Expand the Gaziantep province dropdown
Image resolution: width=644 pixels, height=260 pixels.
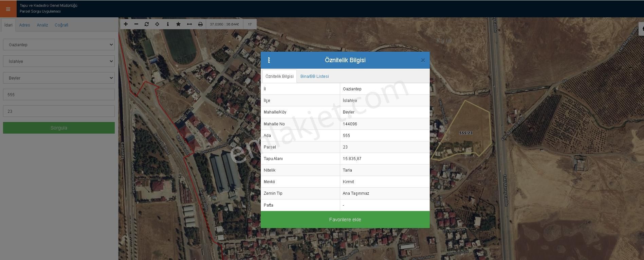[x=59, y=45]
